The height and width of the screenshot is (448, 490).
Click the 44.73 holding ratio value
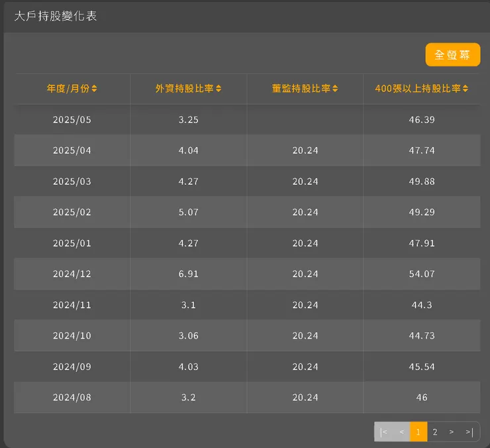point(422,335)
